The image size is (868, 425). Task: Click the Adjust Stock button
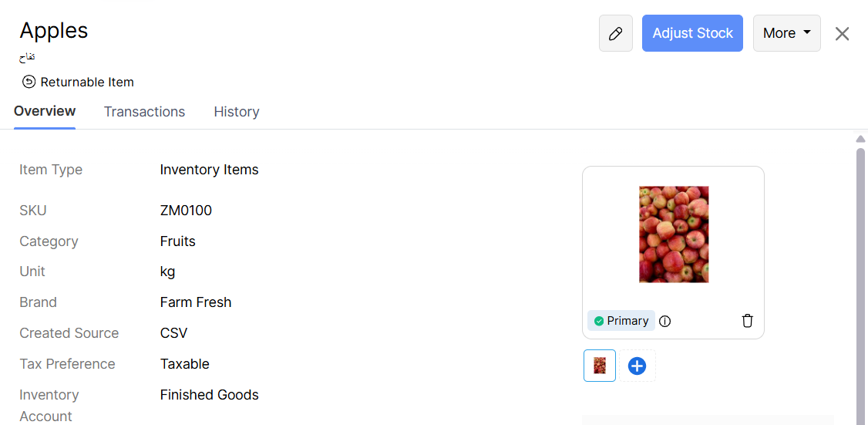pos(692,33)
